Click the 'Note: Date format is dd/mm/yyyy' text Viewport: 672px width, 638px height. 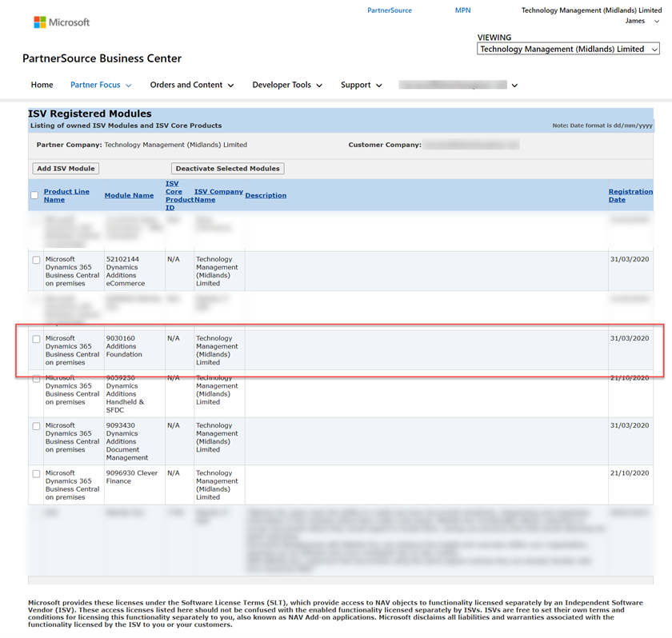tap(602, 126)
